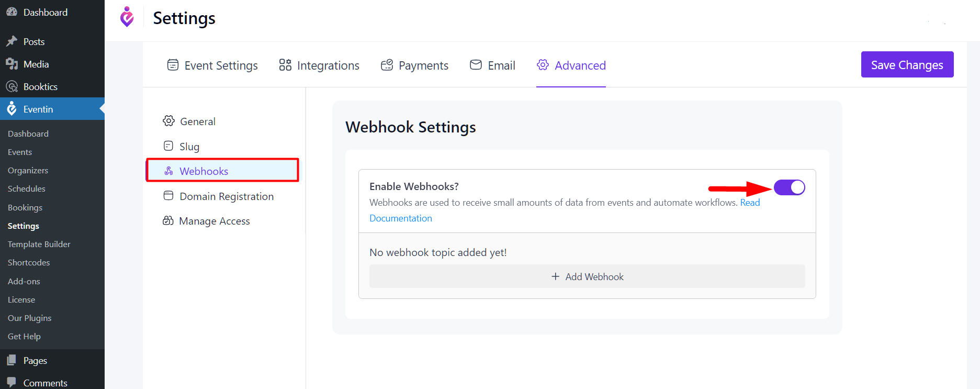This screenshot has width=980, height=389.
Task: Click the Posts pin icon
Action: tap(12, 41)
